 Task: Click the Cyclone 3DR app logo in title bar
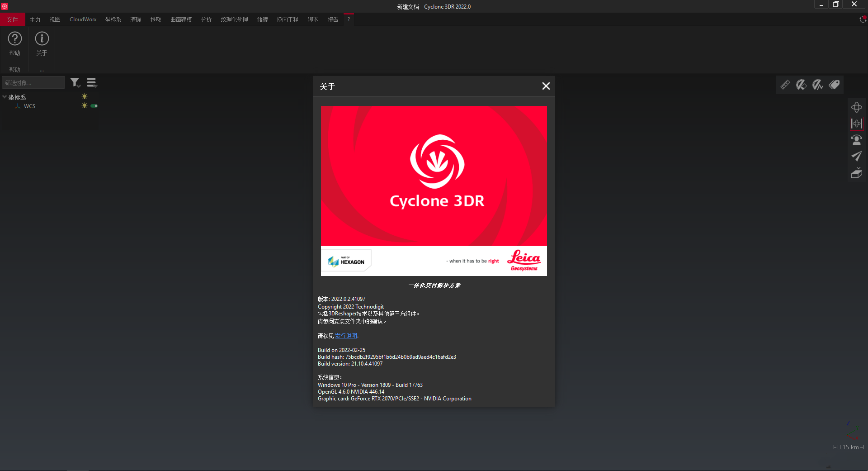5,6
